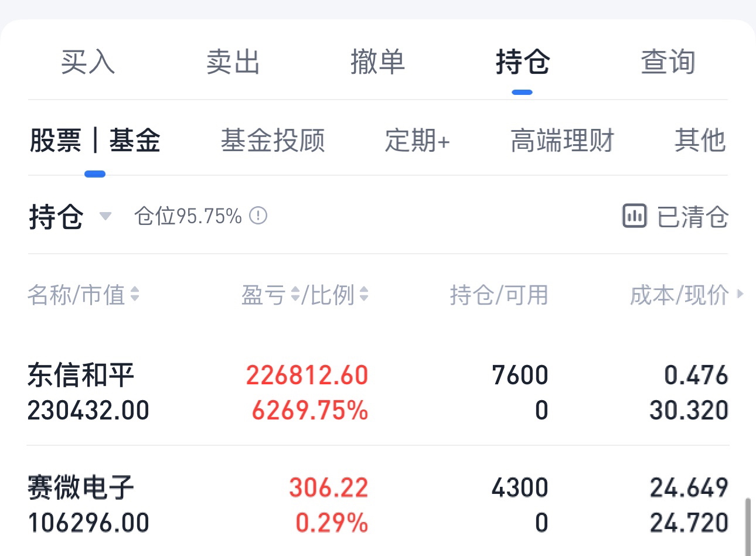Switch to the 卖出 tab

point(233,62)
